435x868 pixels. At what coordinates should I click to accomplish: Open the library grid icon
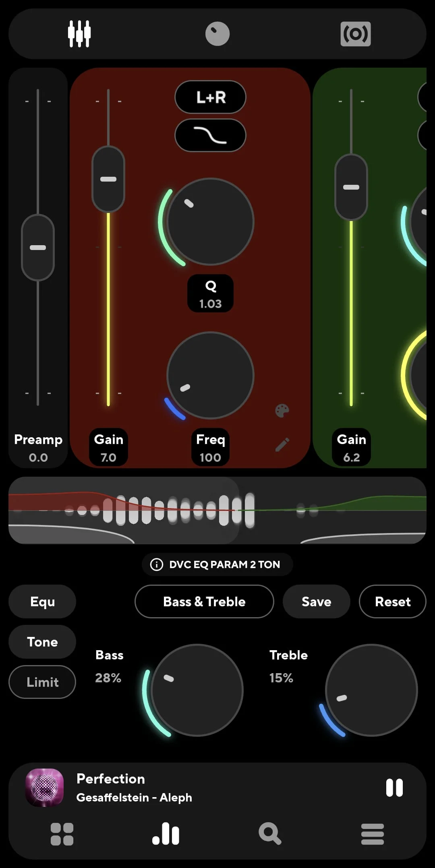coord(62,834)
